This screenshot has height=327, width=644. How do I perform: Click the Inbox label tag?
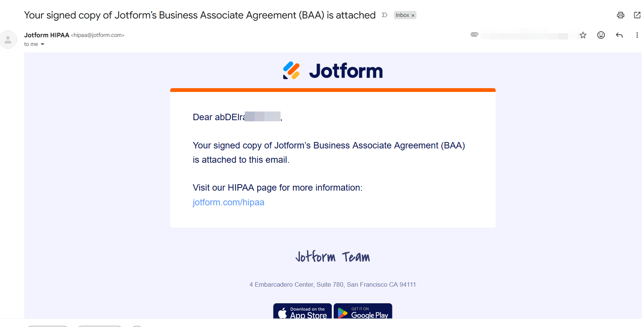[x=402, y=15]
